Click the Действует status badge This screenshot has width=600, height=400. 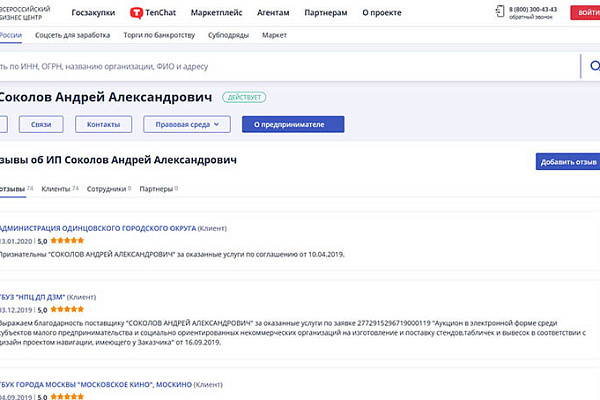click(x=246, y=97)
